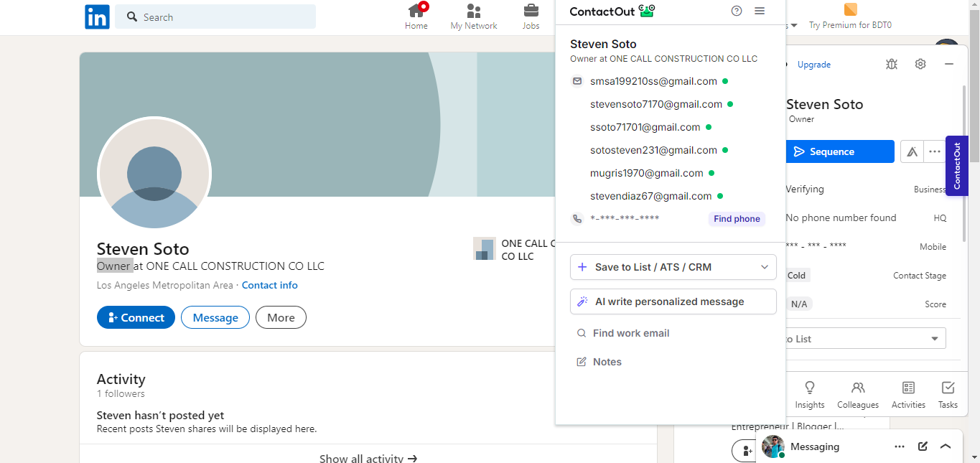Open side panel settings gear

920,64
